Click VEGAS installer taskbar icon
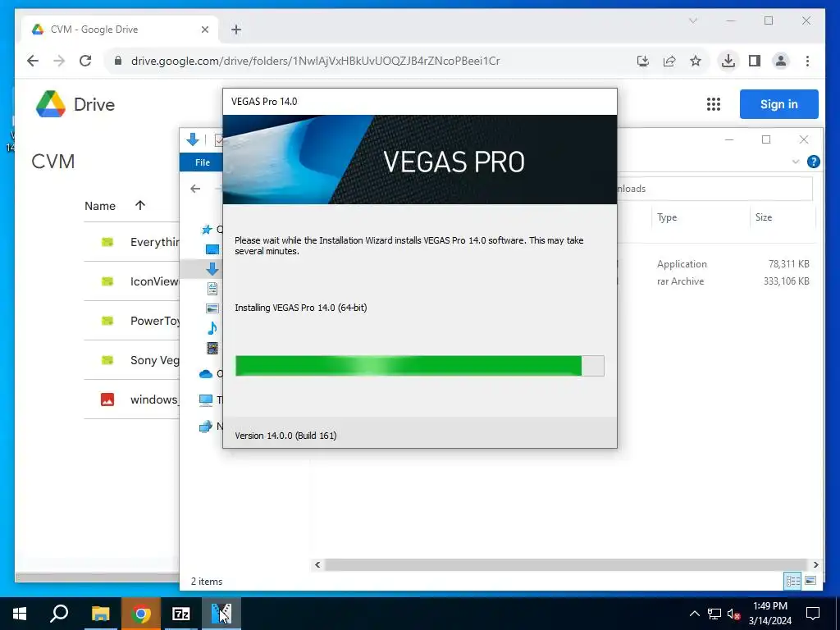Viewport: 840px width, 630px height. (x=221, y=614)
